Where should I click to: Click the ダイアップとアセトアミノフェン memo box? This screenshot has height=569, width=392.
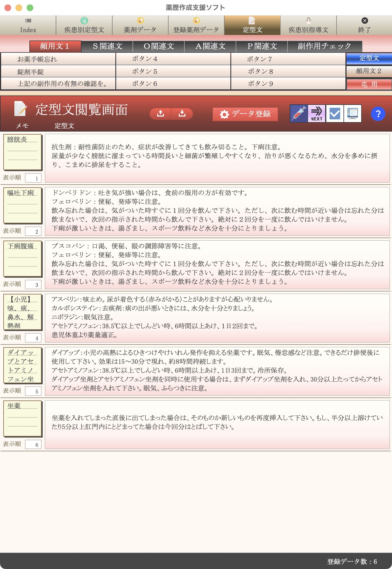coord(22,365)
